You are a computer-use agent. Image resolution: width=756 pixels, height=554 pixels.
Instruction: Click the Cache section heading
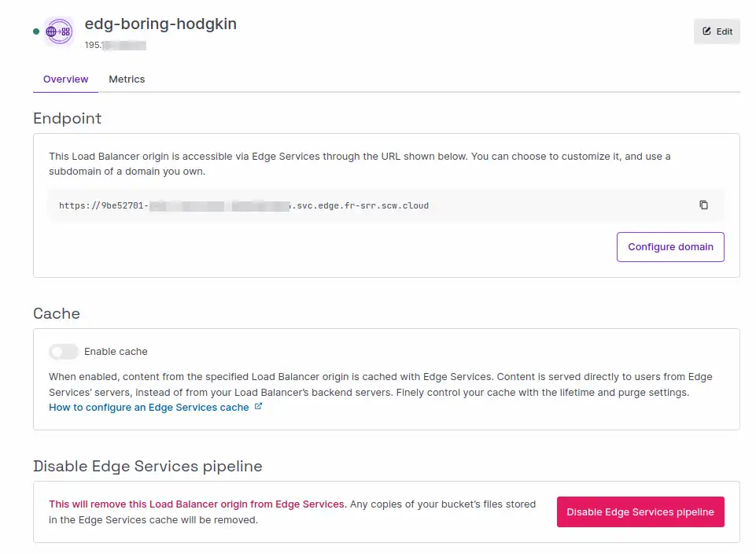click(x=57, y=313)
